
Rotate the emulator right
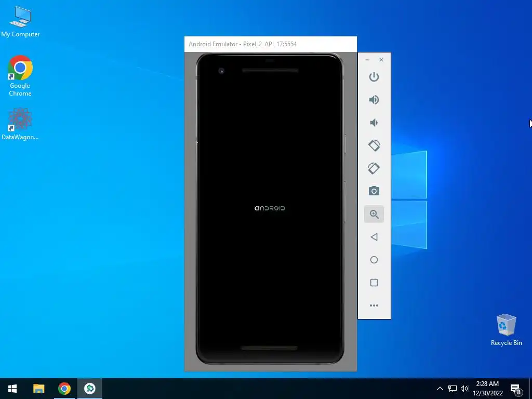(x=374, y=168)
